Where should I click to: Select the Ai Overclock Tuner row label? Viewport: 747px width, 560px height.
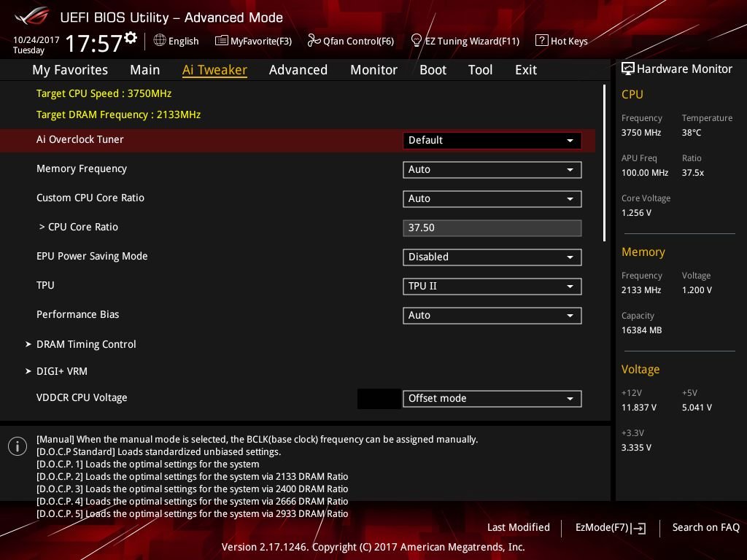[x=80, y=139]
